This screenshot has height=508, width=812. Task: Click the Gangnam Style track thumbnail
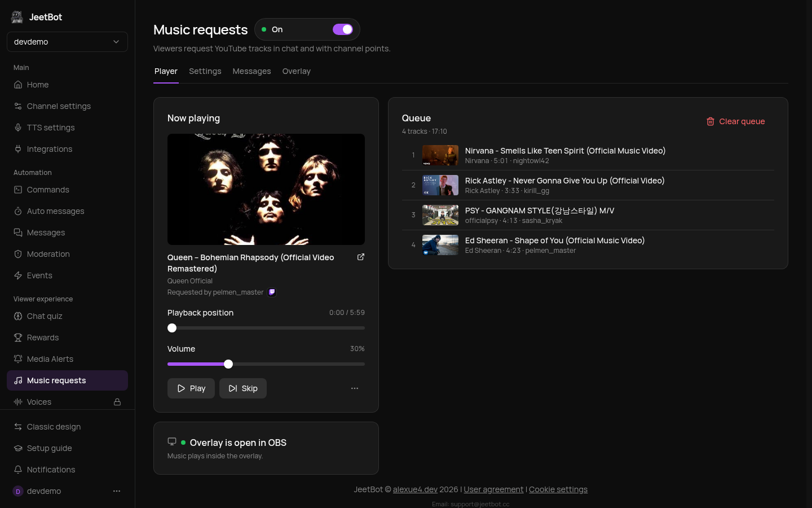[440, 215]
